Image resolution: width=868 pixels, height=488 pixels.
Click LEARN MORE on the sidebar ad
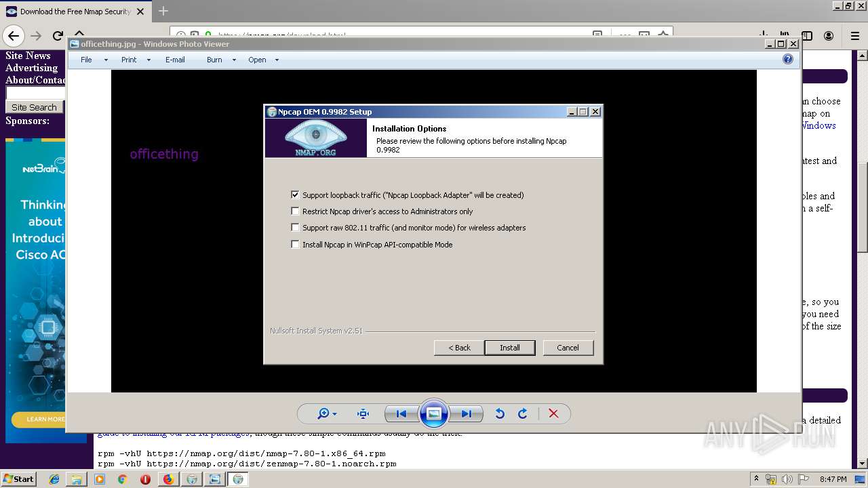click(45, 420)
